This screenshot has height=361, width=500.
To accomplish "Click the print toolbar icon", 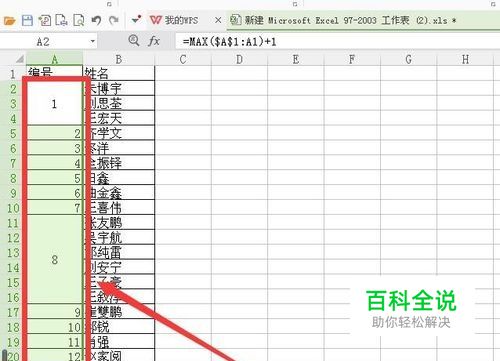I will pyautogui.click(x=61, y=21).
